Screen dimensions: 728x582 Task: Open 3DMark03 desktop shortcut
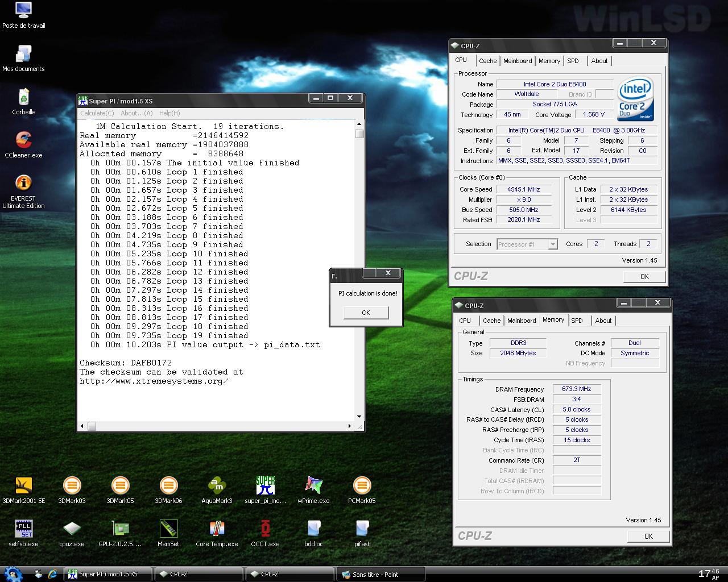(x=72, y=490)
